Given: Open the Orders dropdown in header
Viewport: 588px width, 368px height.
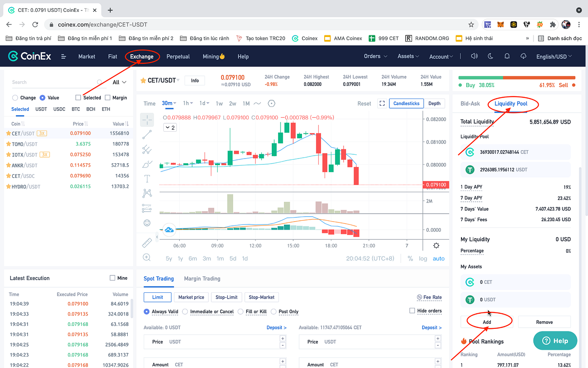Looking at the screenshot, I should click(375, 56).
